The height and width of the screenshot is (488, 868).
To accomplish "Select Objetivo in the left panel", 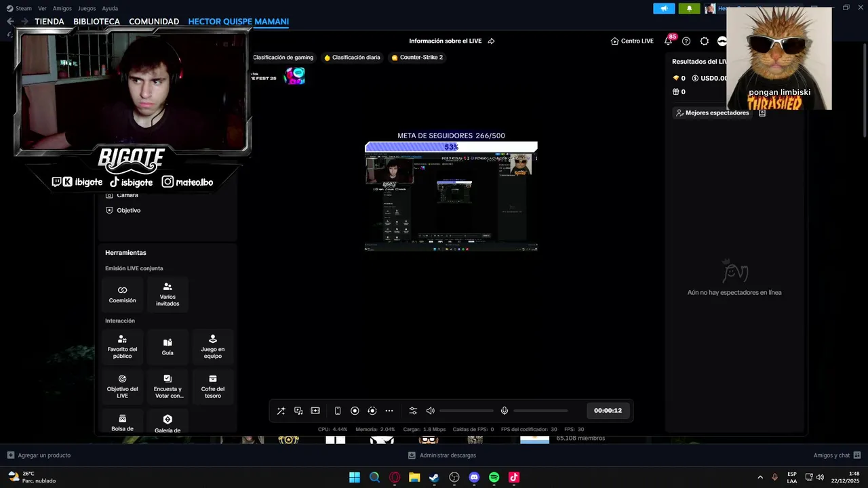I will (123, 211).
